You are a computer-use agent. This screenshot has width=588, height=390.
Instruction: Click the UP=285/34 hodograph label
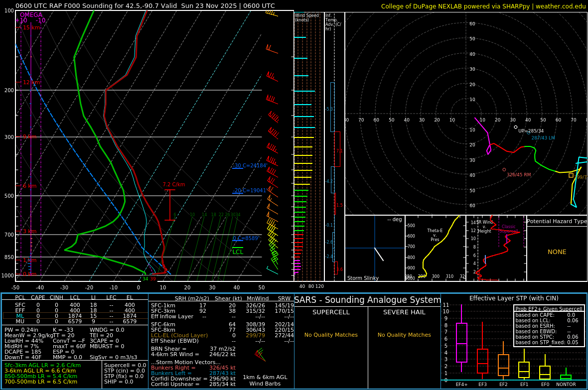[x=531, y=131]
